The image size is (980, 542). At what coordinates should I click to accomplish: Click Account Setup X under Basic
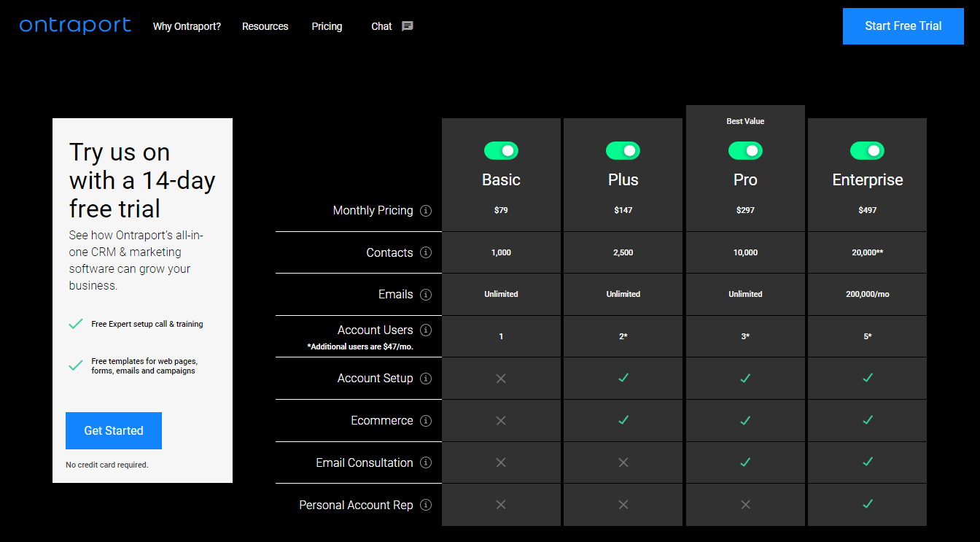501,379
